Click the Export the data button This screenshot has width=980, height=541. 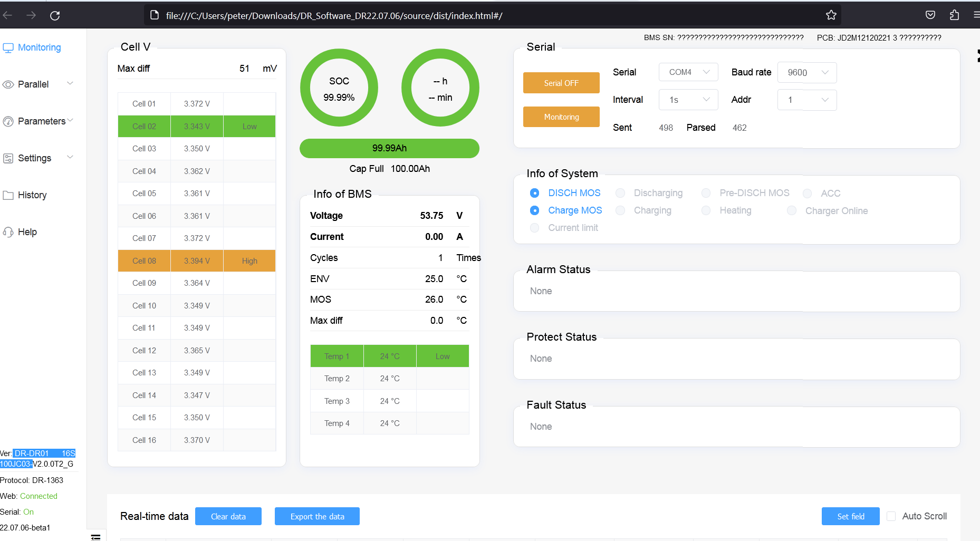317,516
